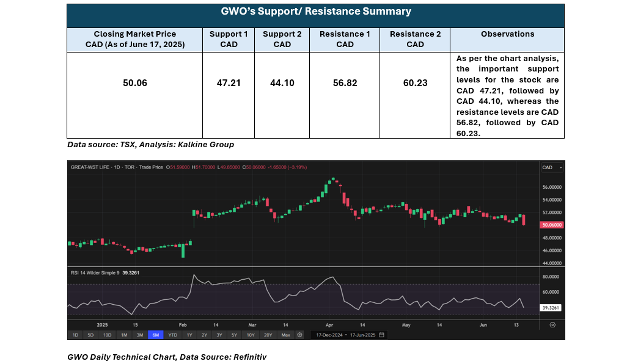
Task: Click the 80.0000 RSI axis label
Action: click(551, 277)
